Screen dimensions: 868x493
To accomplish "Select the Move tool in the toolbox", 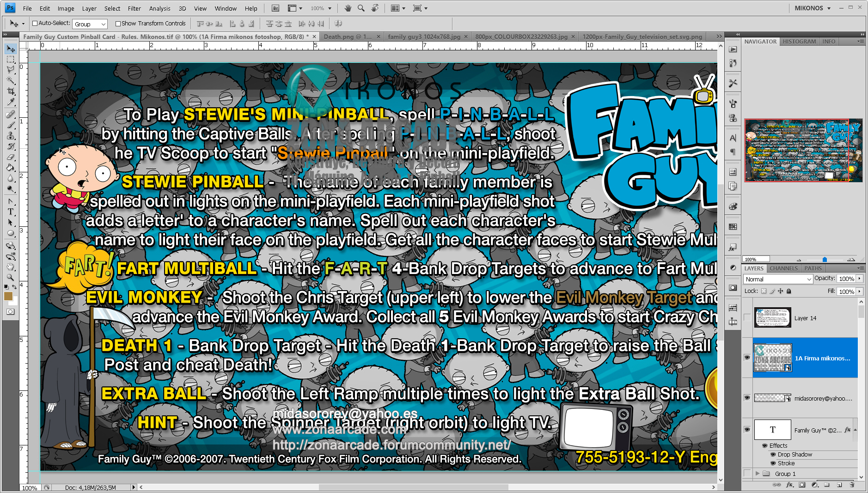I will (11, 49).
